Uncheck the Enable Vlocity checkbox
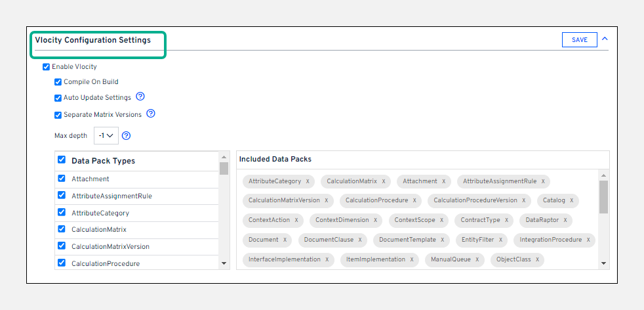644x310 pixels. coord(46,66)
